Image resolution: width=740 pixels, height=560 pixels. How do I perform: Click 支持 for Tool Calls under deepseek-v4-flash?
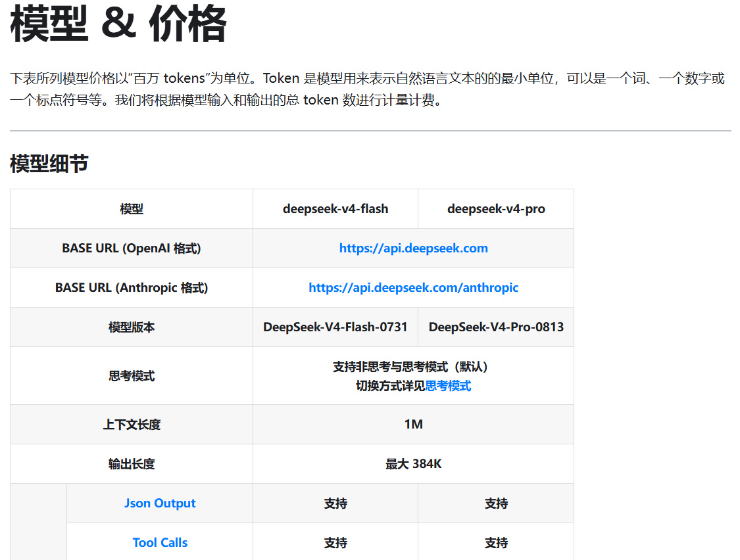[x=335, y=543]
